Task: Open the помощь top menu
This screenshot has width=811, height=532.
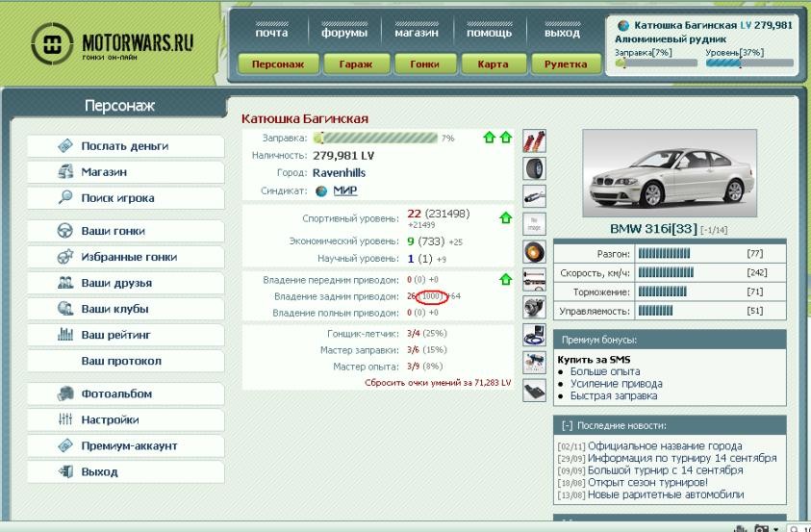Action: click(490, 32)
